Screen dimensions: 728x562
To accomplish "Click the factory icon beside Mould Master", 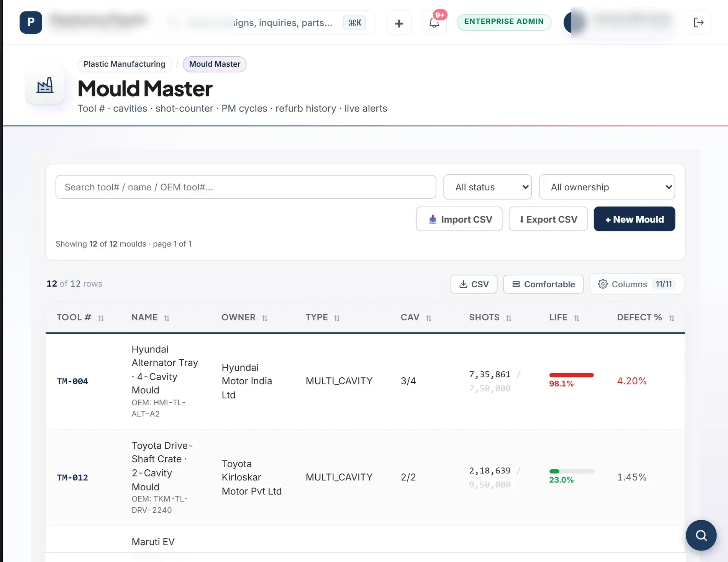I will coord(45,86).
